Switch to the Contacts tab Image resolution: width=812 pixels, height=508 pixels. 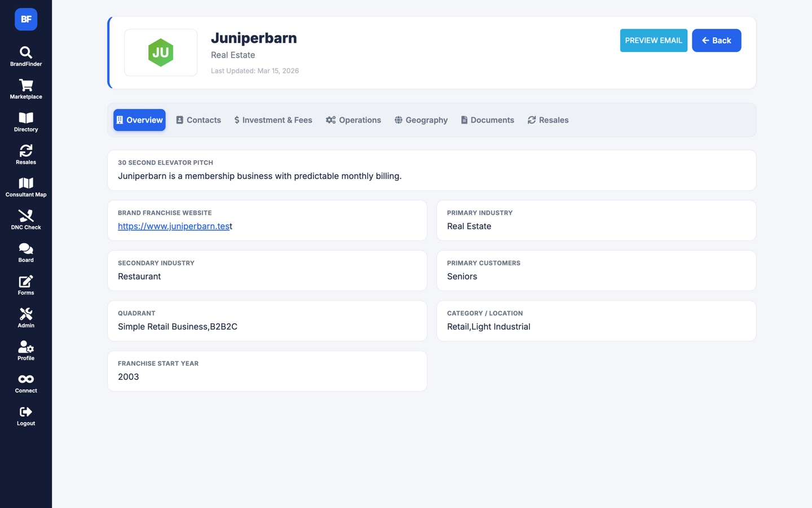point(198,120)
